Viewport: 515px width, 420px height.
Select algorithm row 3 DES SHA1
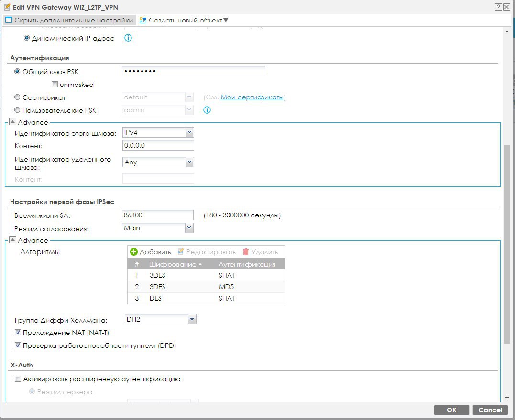pos(206,298)
